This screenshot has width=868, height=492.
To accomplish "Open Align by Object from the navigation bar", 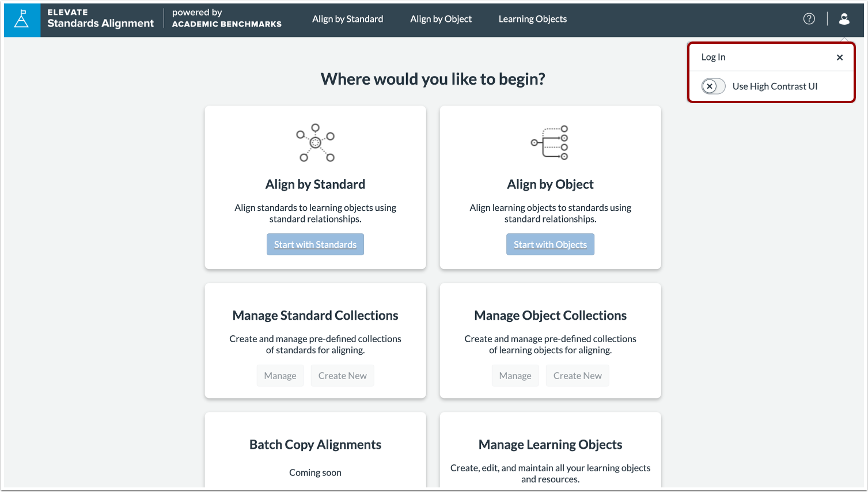I will click(441, 18).
